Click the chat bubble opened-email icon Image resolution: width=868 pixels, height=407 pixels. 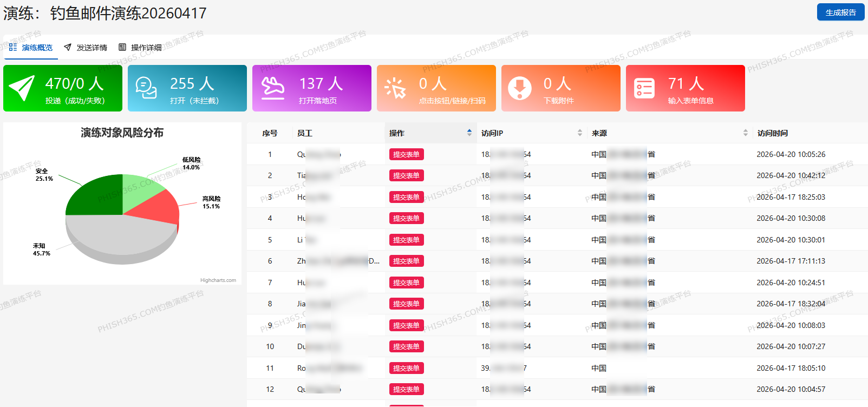point(146,88)
